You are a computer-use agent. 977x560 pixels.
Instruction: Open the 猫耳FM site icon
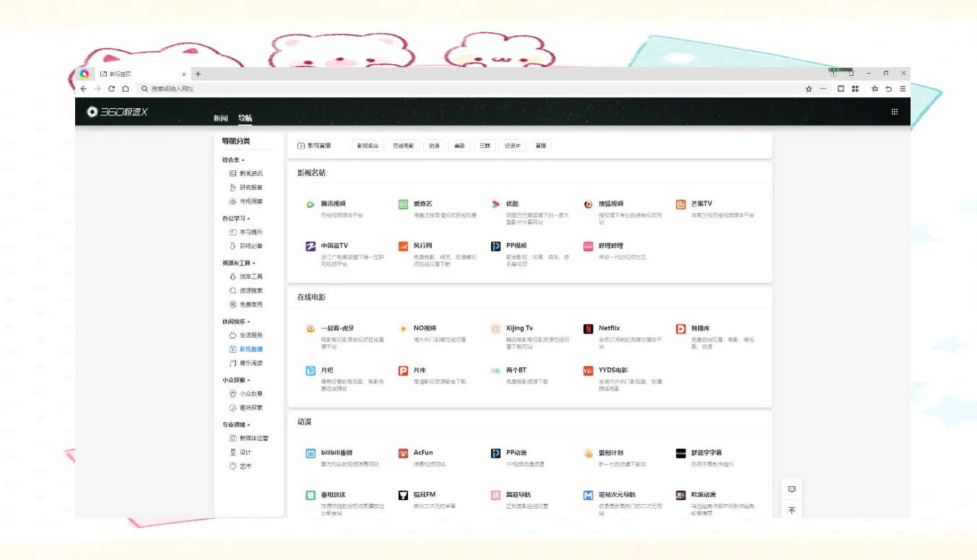coord(403,495)
